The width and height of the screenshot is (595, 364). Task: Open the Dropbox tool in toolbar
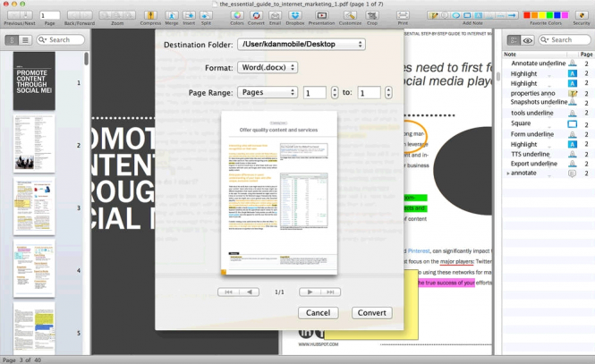coord(294,16)
